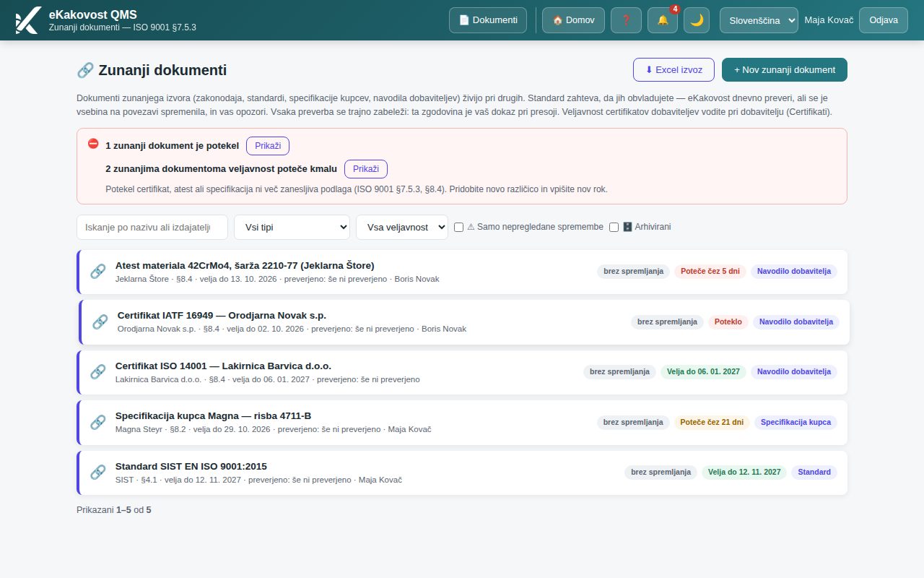Click the Odjava logout button

(x=884, y=20)
